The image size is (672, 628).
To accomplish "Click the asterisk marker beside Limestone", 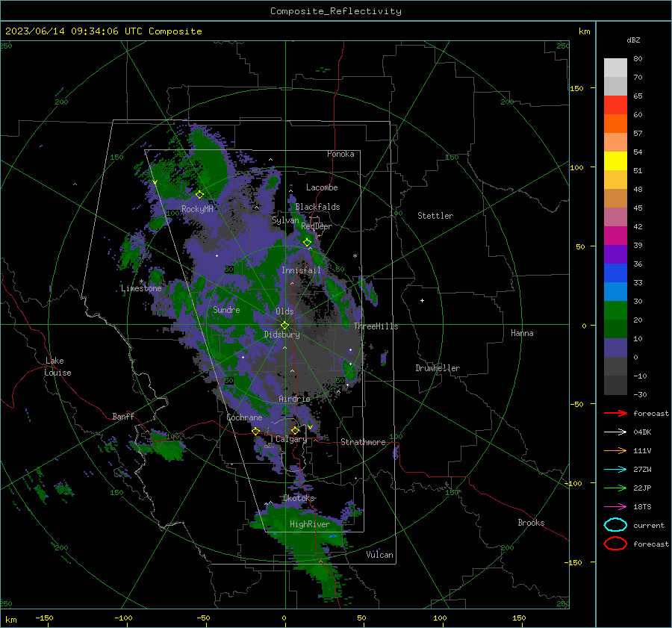I will point(141,282).
